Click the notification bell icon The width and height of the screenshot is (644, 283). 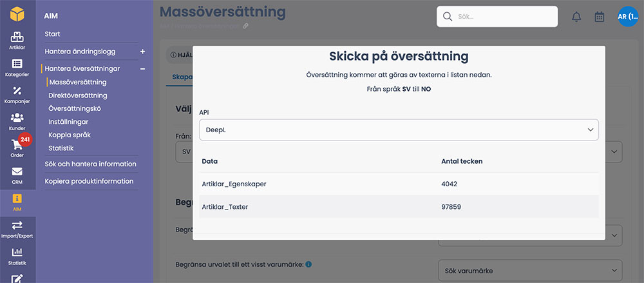click(576, 17)
